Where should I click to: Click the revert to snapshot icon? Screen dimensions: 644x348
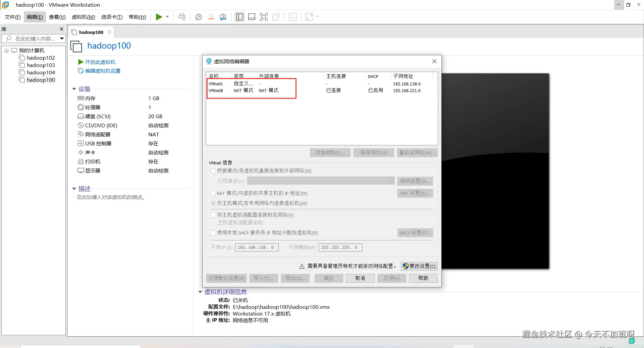coord(211,17)
